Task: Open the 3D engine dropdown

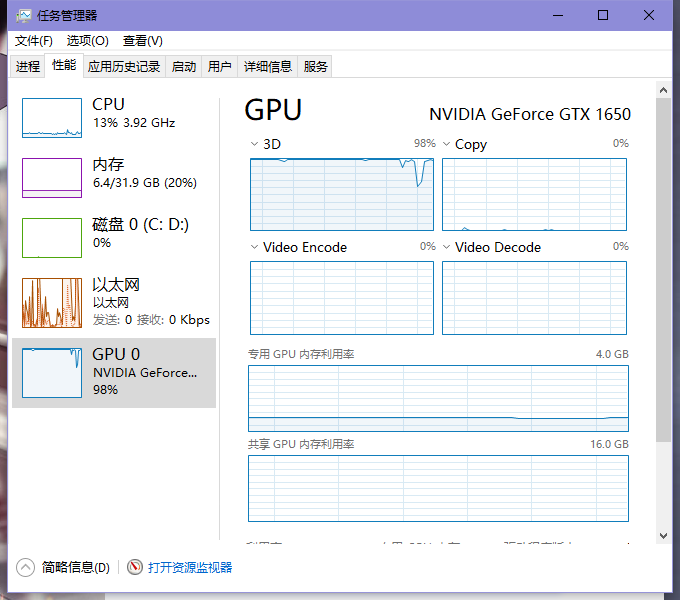Action: pos(255,144)
